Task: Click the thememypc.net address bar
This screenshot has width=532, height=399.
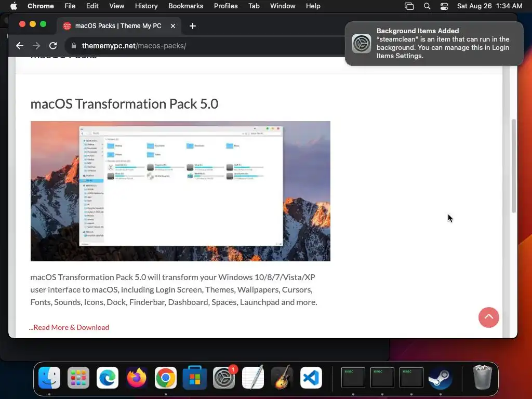Action: click(205, 46)
